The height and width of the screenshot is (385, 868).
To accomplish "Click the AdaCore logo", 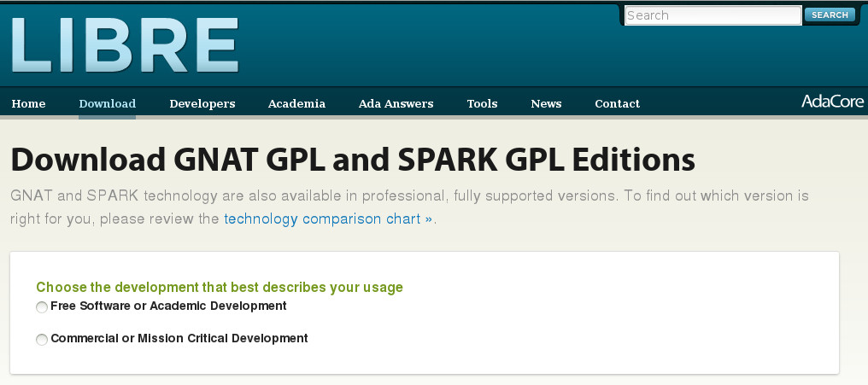I will click(x=831, y=102).
